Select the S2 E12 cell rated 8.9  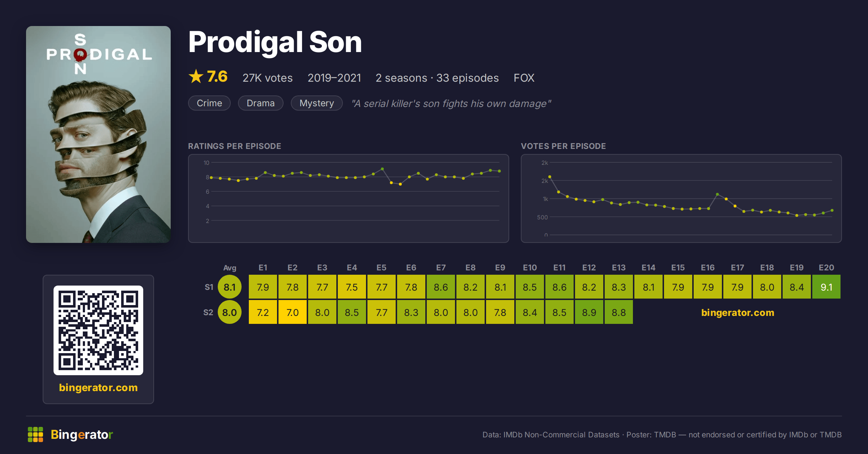(589, 312)
